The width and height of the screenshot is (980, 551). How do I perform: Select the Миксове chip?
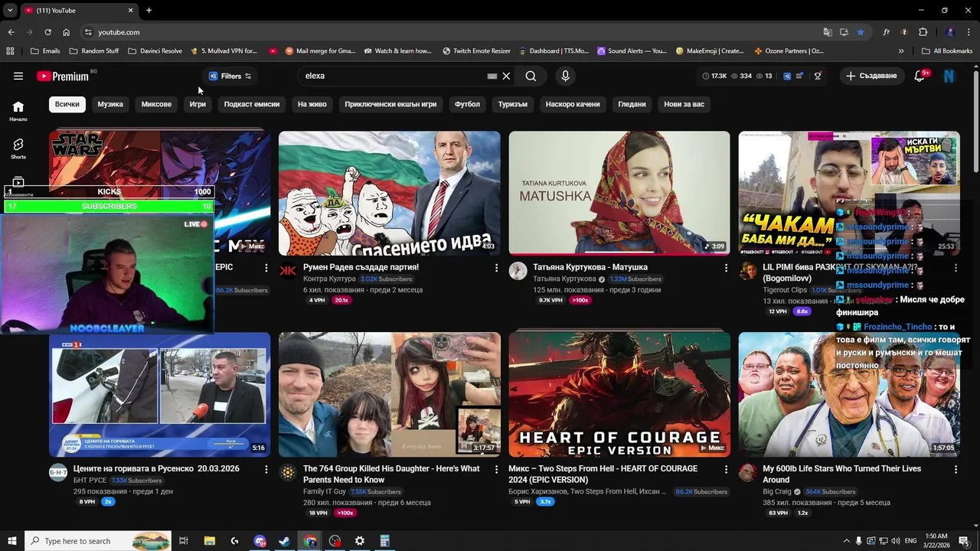(156, 104)
